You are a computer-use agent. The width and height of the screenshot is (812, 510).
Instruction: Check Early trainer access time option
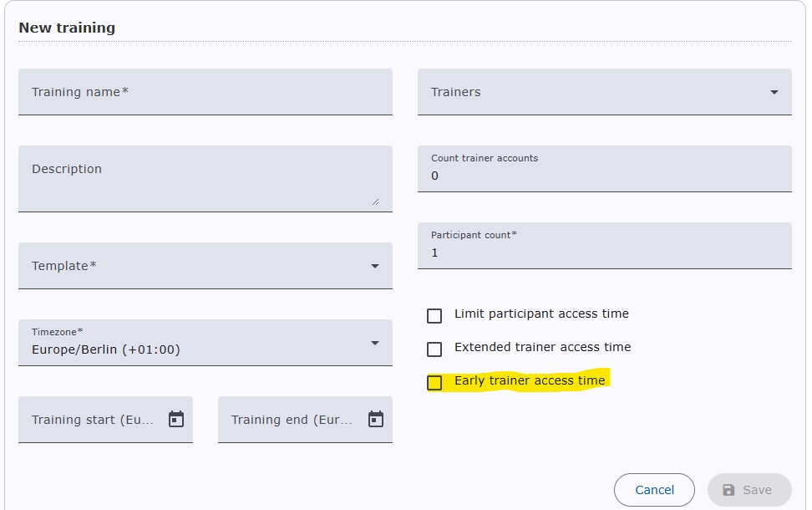click(x=434, y=382)
